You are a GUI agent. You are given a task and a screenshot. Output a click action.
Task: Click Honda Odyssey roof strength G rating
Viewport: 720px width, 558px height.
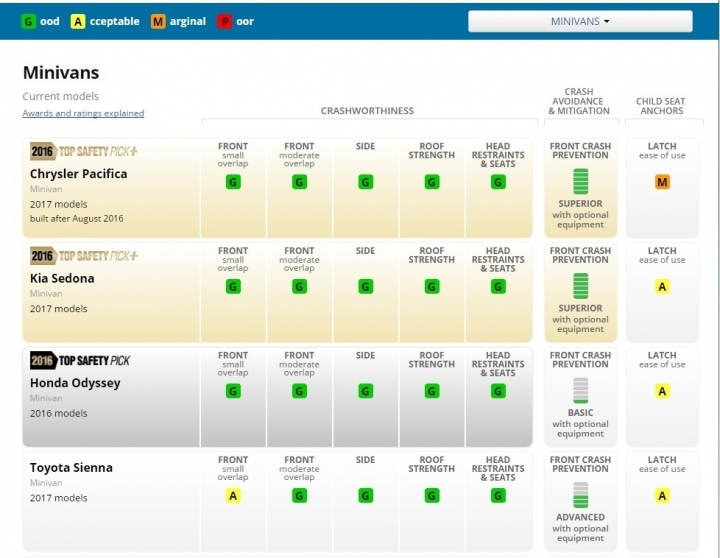pos(432,391)
